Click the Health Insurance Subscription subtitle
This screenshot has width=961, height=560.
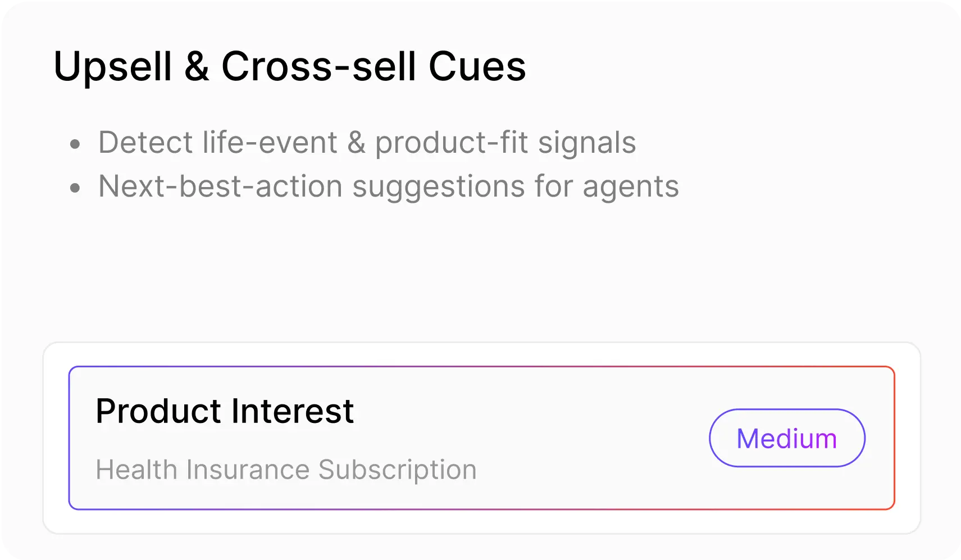click(286, 470)
